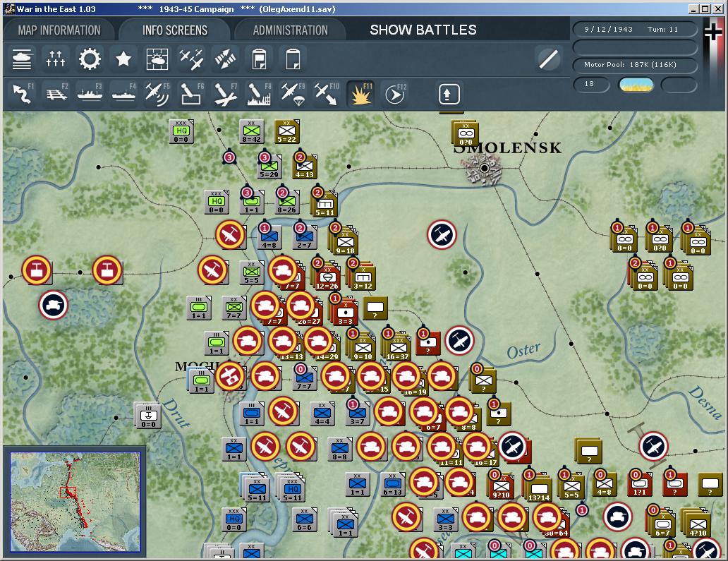
Task: Select the blue unit labeled 3=7
Action: (357, 414)
